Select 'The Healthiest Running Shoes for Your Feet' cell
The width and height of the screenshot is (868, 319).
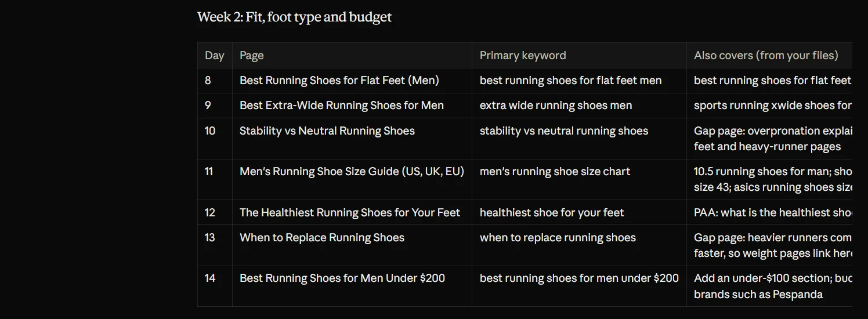click(x=352, y=212)
